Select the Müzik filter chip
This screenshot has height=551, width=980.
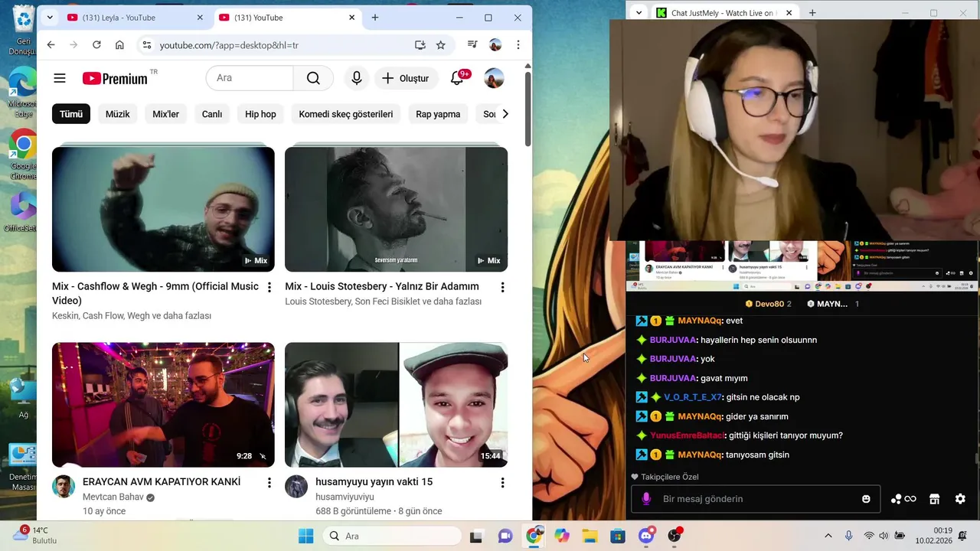point(118,114)
